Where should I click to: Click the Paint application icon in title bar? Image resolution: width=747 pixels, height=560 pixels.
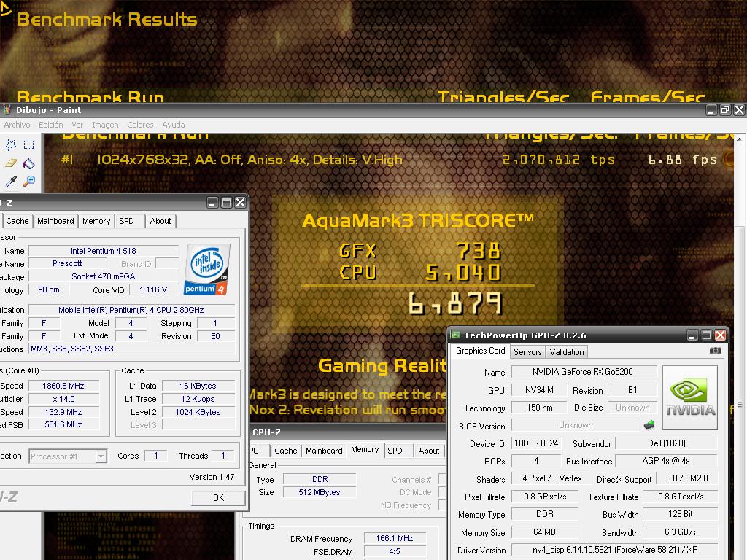7,110
